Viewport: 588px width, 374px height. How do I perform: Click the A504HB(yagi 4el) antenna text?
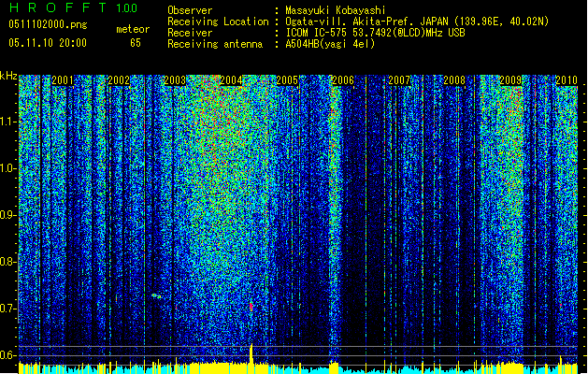[x=330, y=44]
